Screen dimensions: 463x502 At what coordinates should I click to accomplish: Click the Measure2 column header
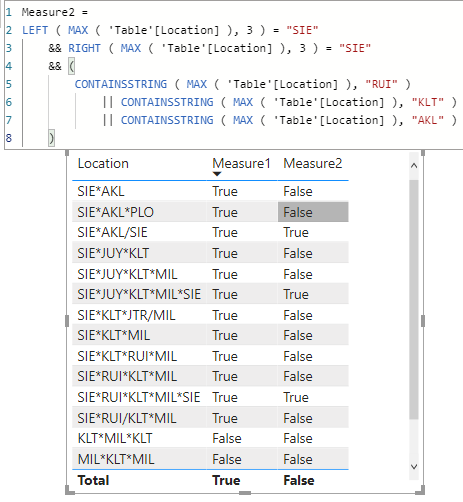pyautogui.click(x=313, y=164)
